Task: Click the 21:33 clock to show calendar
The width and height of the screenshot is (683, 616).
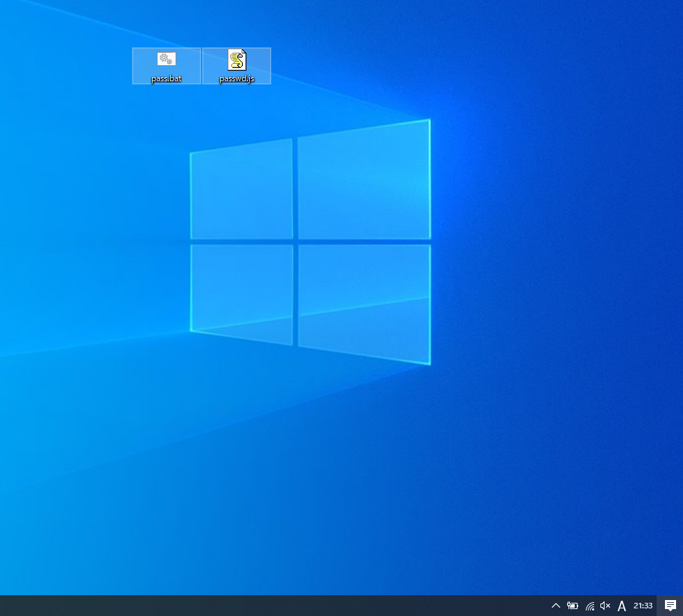Action: tap(642, 606)
